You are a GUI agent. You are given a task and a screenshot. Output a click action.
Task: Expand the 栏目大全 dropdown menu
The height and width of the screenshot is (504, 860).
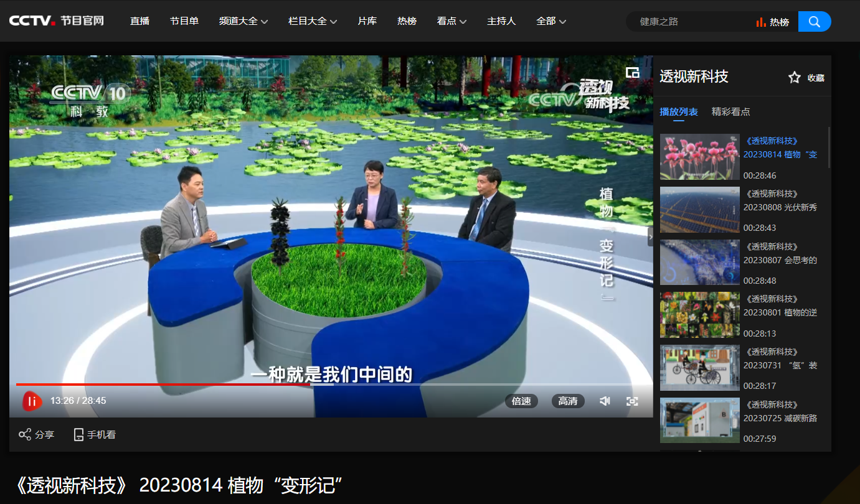tap(313, 21)
